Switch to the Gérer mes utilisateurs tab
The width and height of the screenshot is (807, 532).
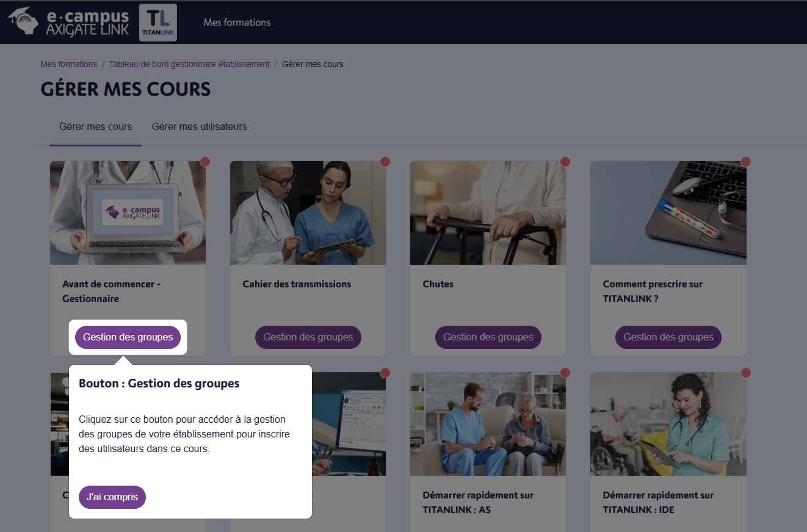point(200,127)
